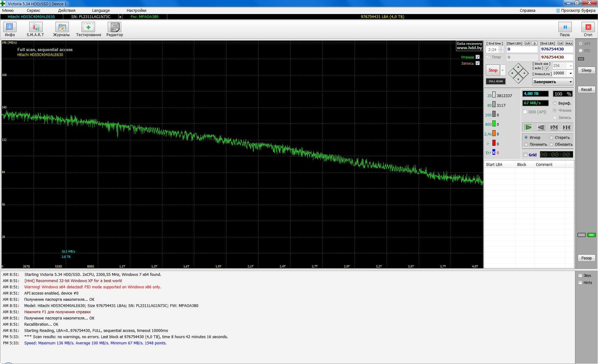Click the Hitachi HDS5C4040ALE630 device tab

coord(31,17)
